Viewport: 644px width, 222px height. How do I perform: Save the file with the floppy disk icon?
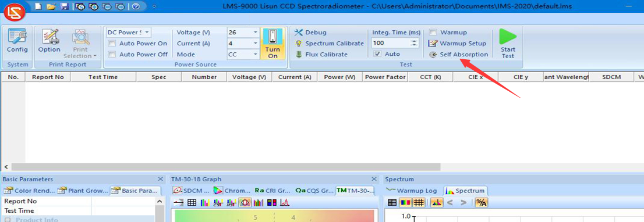coord(65,6)
